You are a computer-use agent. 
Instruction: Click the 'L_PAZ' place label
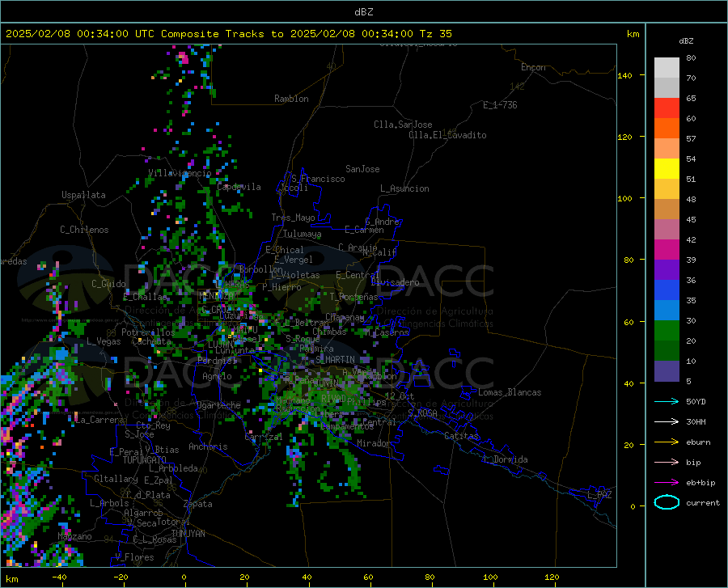coord(599,495)
